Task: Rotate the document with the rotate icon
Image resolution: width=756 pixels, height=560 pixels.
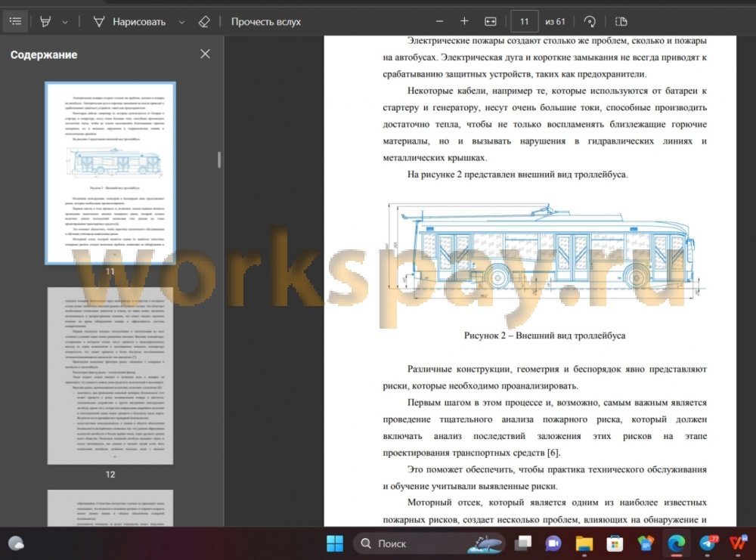Action: click(589, 21)
